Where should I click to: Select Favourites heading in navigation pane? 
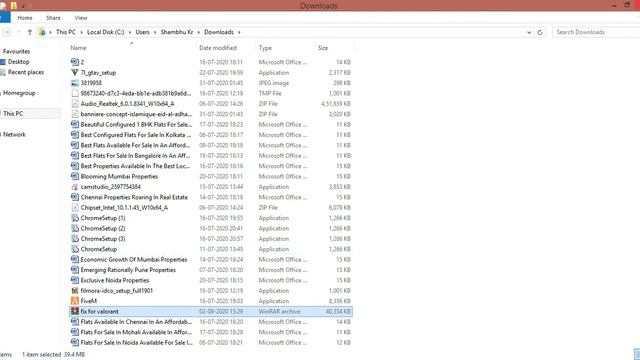[16, 51]
